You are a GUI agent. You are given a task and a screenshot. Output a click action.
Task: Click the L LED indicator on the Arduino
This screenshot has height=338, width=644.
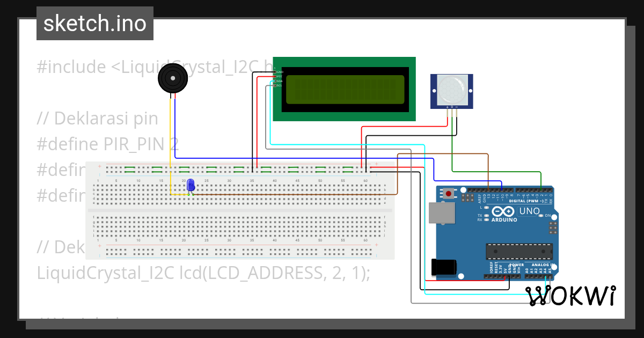pyautogui.click(x=486, y=207)
